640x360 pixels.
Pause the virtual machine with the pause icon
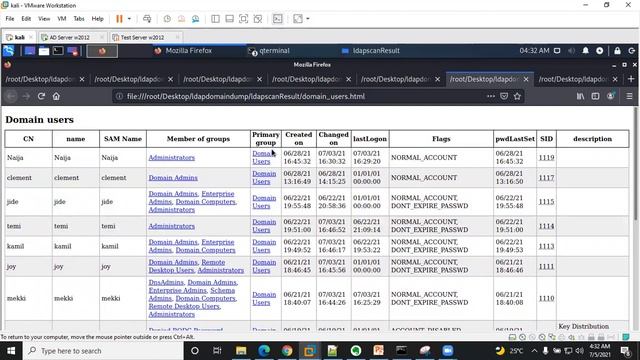point(119,19)
